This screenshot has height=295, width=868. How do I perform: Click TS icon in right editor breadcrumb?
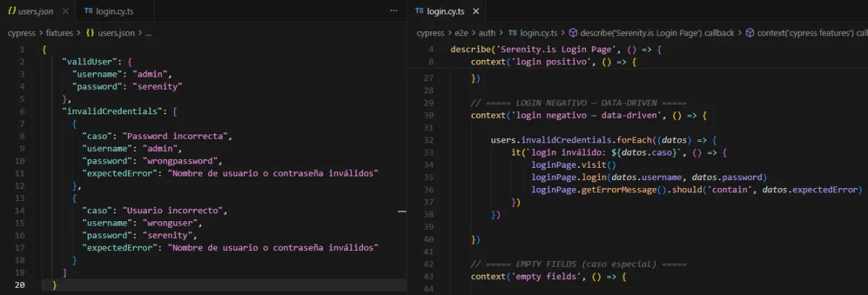pyautogui.click(x=513, y=33)
